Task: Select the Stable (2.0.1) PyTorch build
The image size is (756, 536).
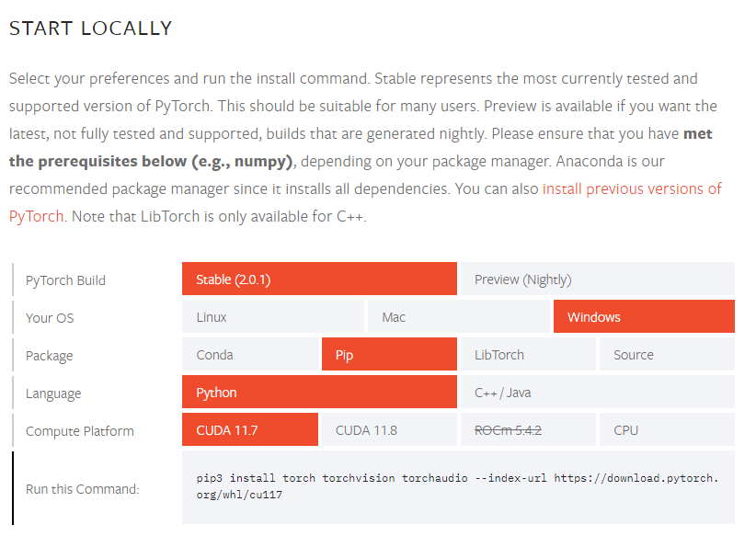Action: pyautogui.click(x=319, y=278)
